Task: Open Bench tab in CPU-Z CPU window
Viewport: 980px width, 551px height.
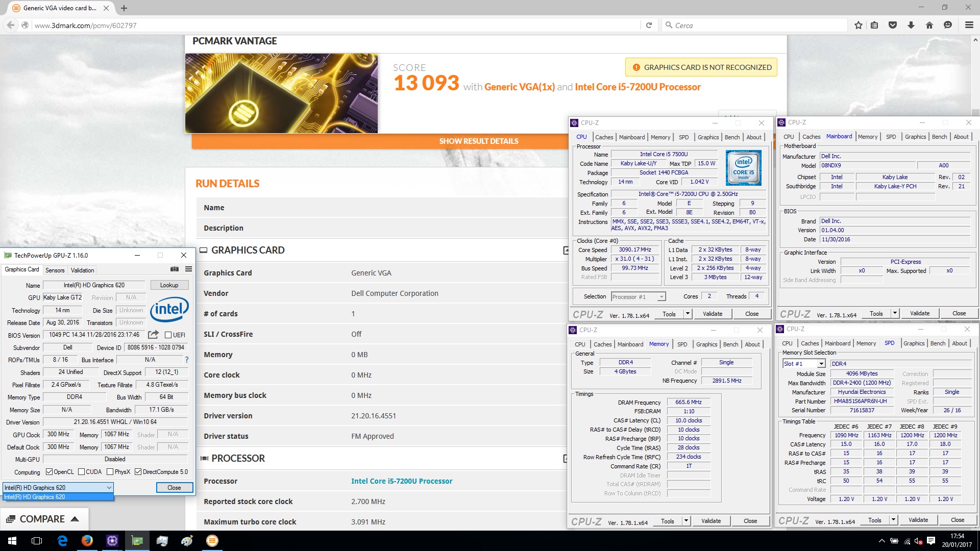Action: click(x=732, y=137)
